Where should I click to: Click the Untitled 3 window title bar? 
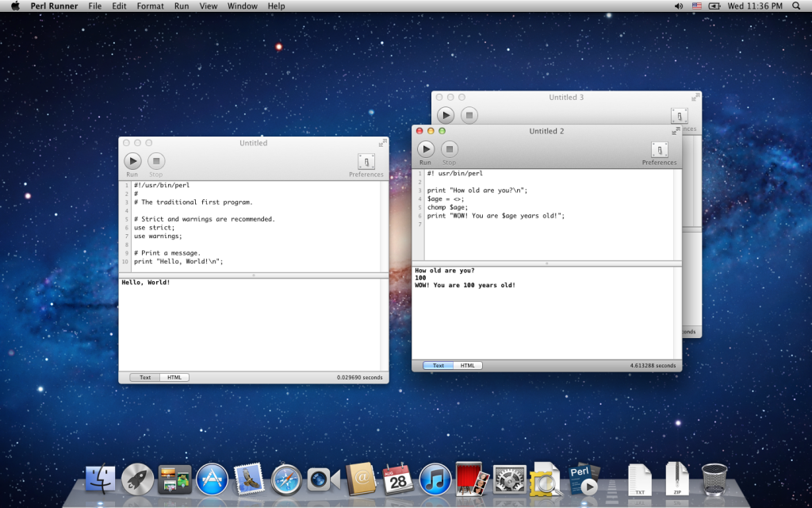coord(566,97)
